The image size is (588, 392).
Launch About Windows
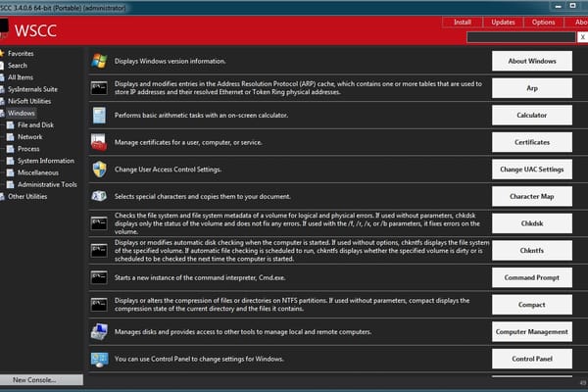tap(532, 61)
